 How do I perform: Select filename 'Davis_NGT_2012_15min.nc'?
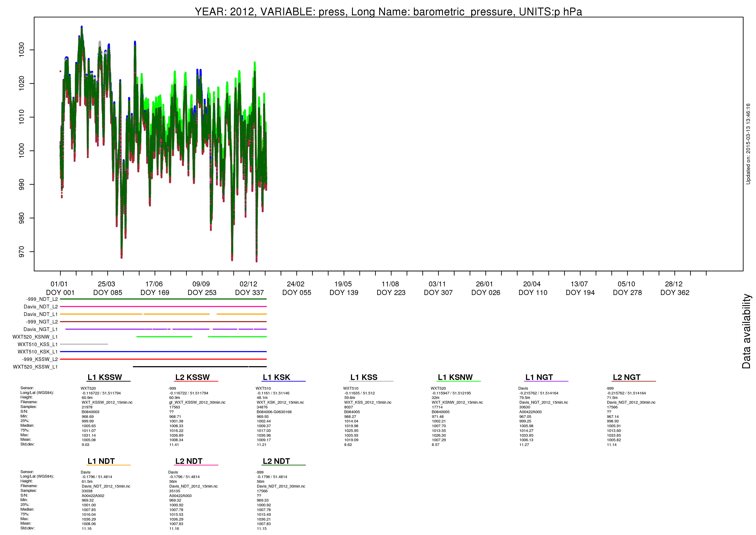tap(544, 403)
